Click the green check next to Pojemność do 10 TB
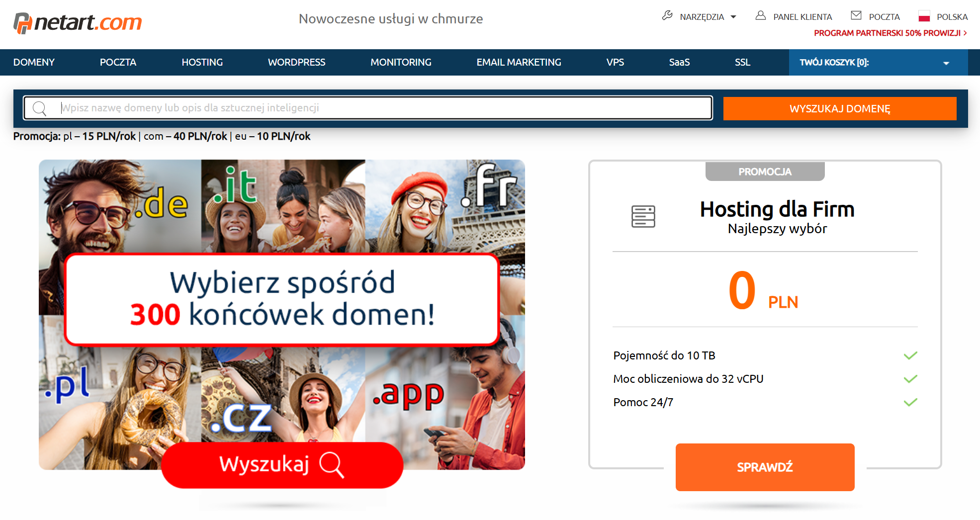Viewport: 980px width, 520px height. (x=910, y=355)
